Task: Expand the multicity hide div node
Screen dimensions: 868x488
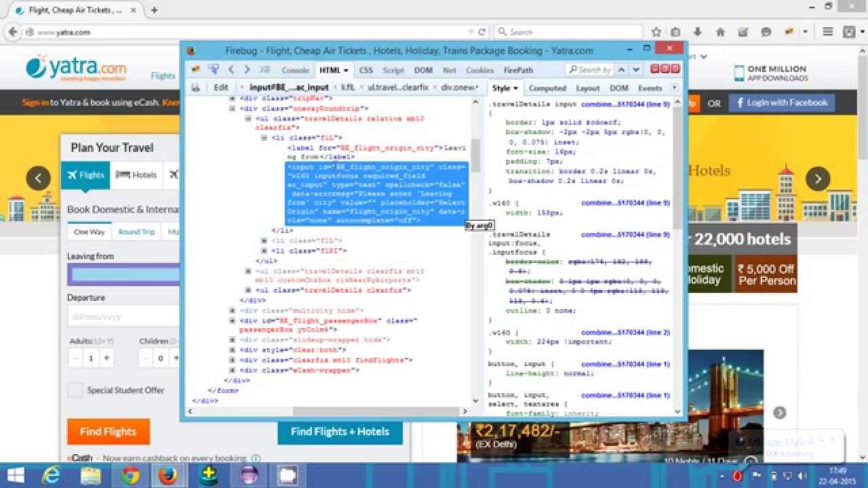Action: [x=232, y=310]
